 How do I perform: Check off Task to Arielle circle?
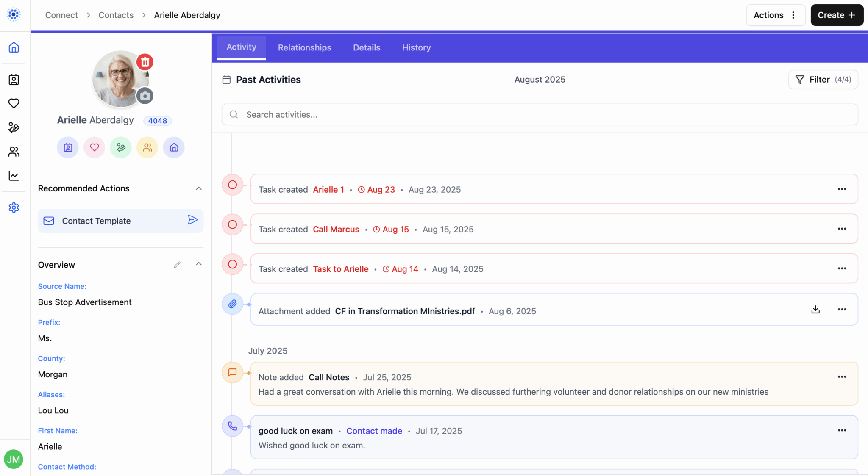click(x=232, y=264)
